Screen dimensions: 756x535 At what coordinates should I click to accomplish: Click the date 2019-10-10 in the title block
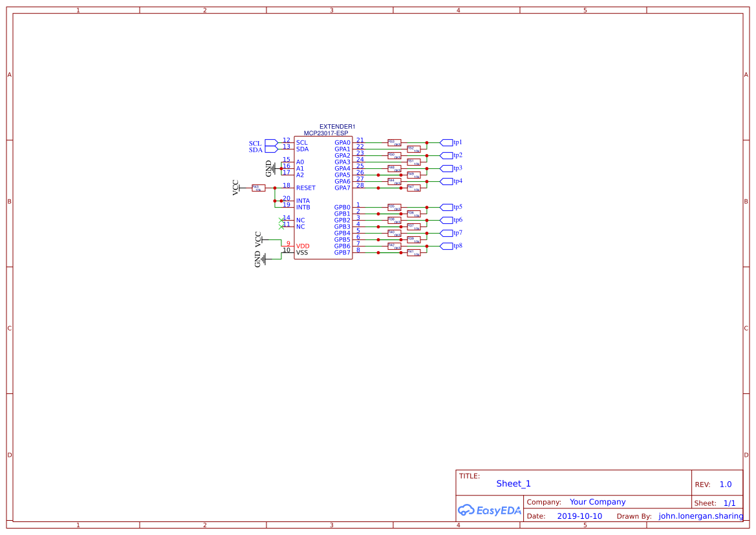click(x=579, y=516)
